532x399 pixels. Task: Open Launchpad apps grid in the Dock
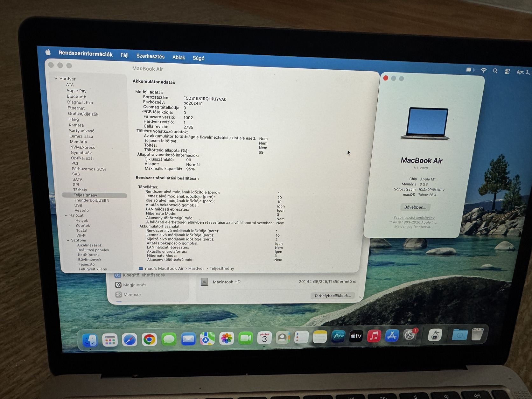110,340
